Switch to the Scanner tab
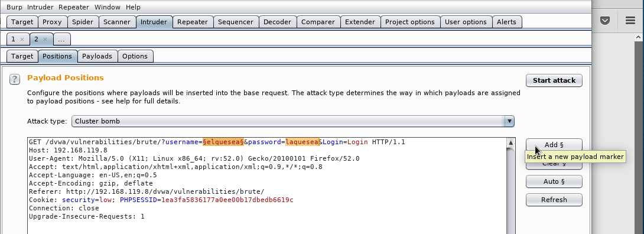Image resolution: width=644 pixels, height=234 pixels. 116,22
